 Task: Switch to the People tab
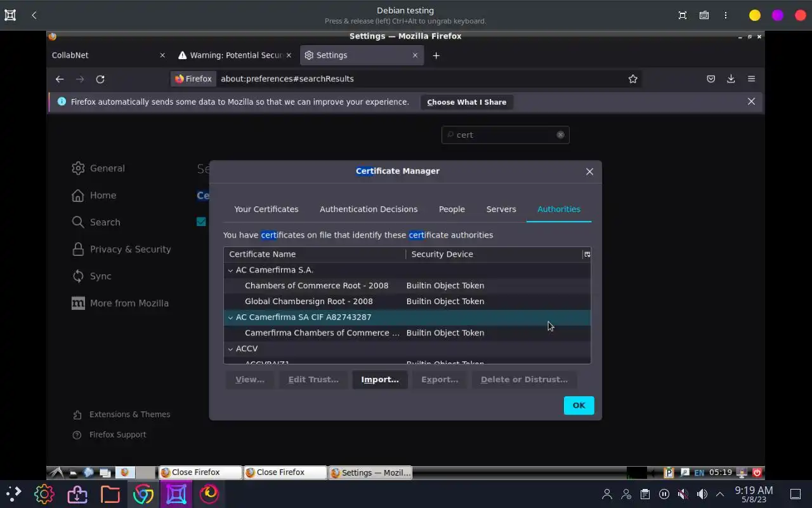point(452,209)
